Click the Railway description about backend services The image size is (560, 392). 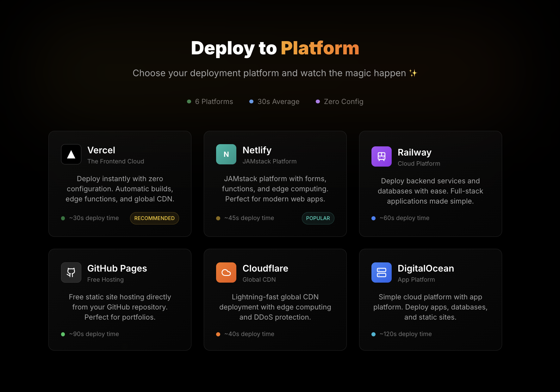pos(430,191)
